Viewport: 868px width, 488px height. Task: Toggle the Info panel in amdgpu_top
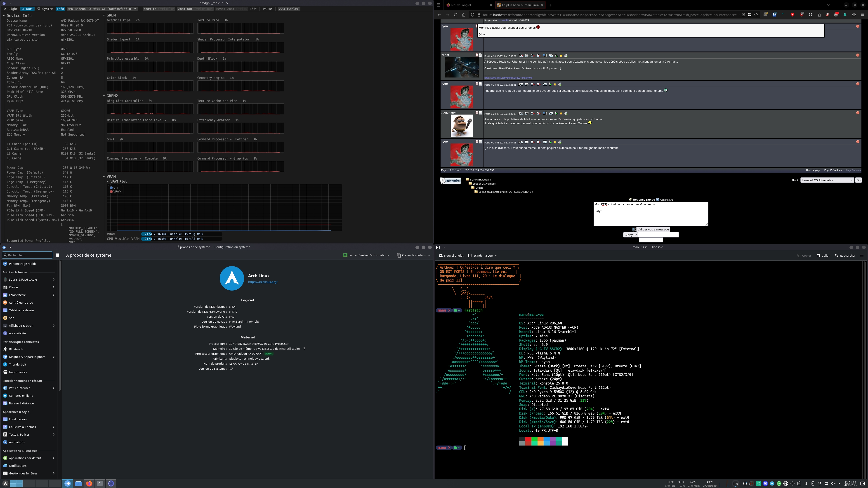[60, 9]
